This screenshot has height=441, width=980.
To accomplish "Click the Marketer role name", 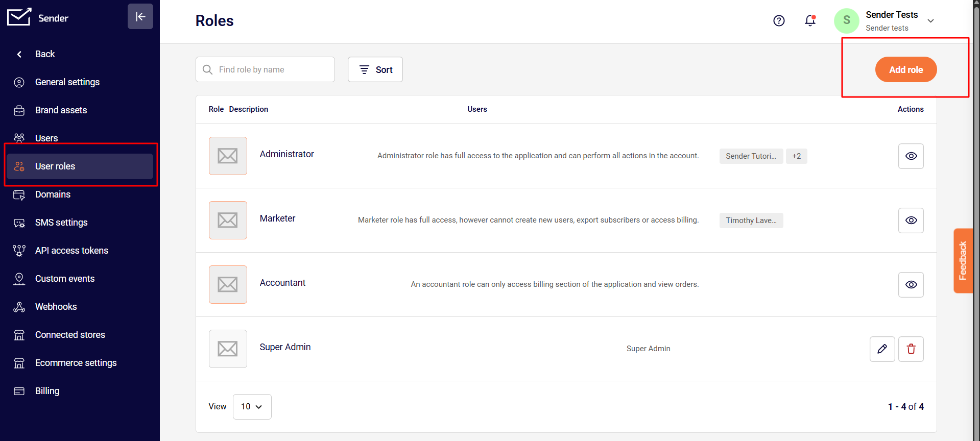I will (278, 218).
